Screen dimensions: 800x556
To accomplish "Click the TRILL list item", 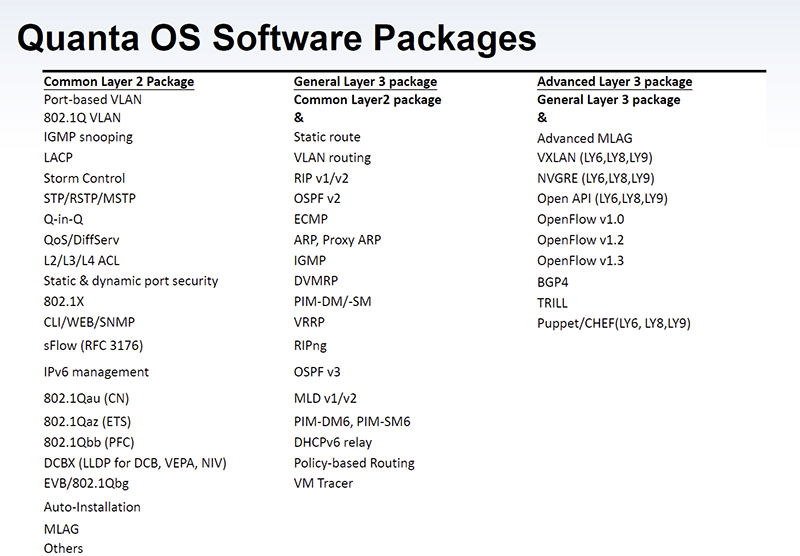I will click(552, 302).
